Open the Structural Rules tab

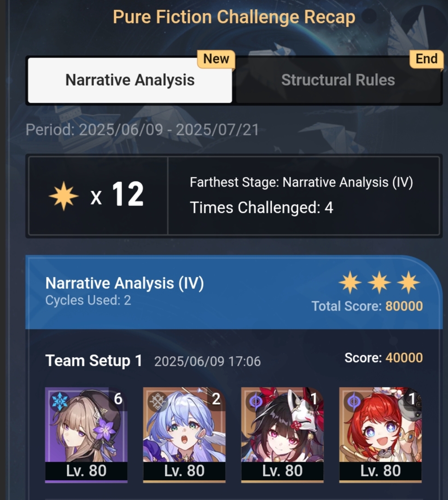pyautogui.click(x=338, y=80)
